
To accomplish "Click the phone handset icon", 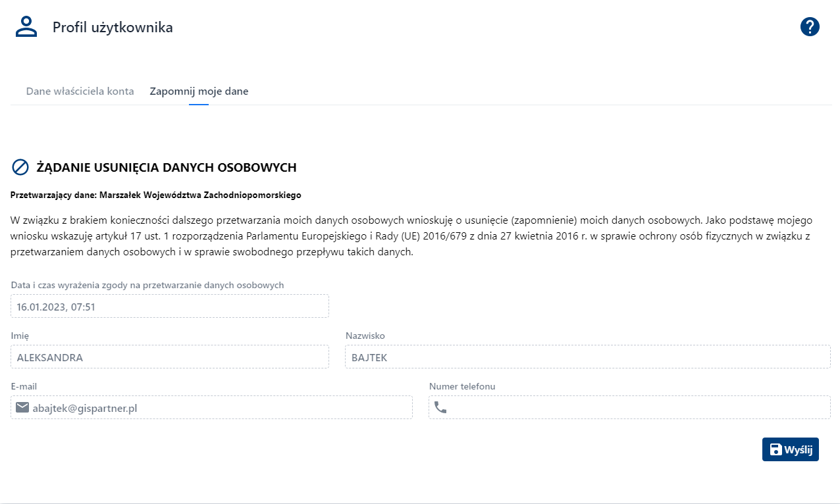I will tap(440, 408).
